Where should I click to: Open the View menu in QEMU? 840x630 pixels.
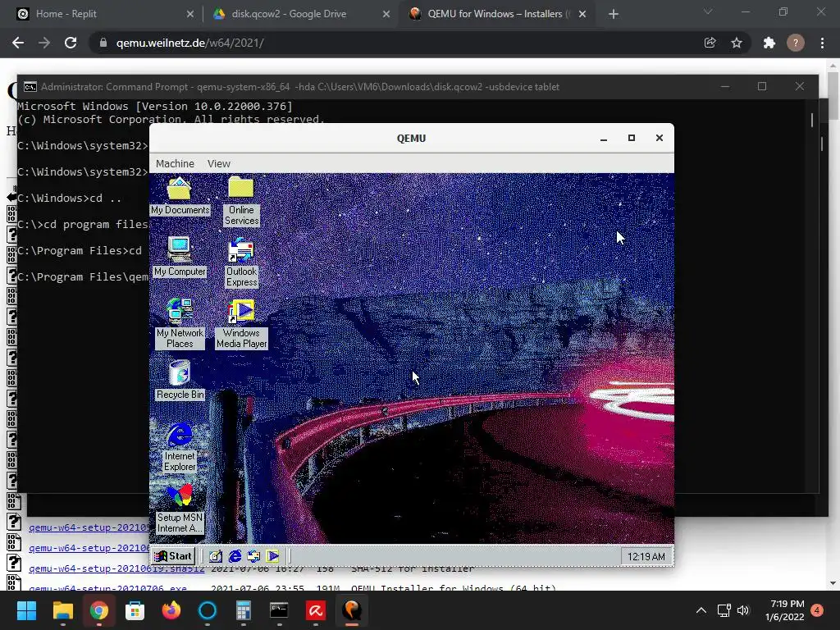218,163
